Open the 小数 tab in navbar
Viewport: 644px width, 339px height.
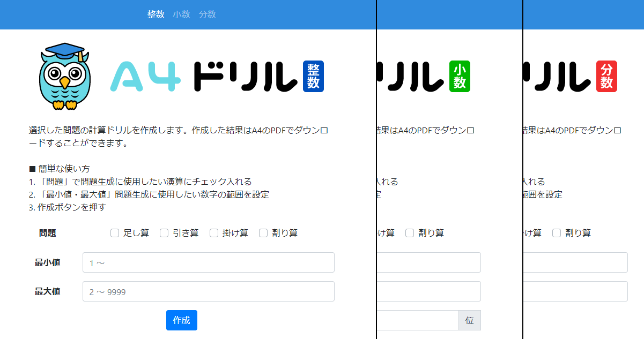(x=181, y=14)
